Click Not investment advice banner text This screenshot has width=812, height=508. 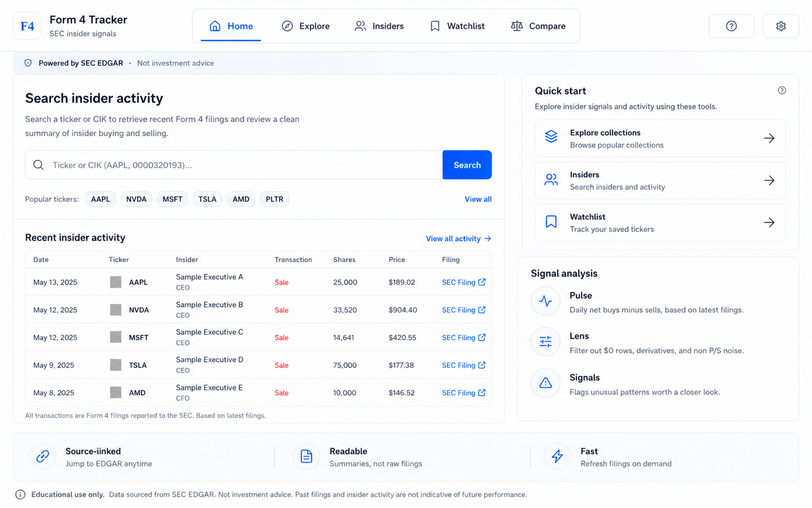point(176,63)
